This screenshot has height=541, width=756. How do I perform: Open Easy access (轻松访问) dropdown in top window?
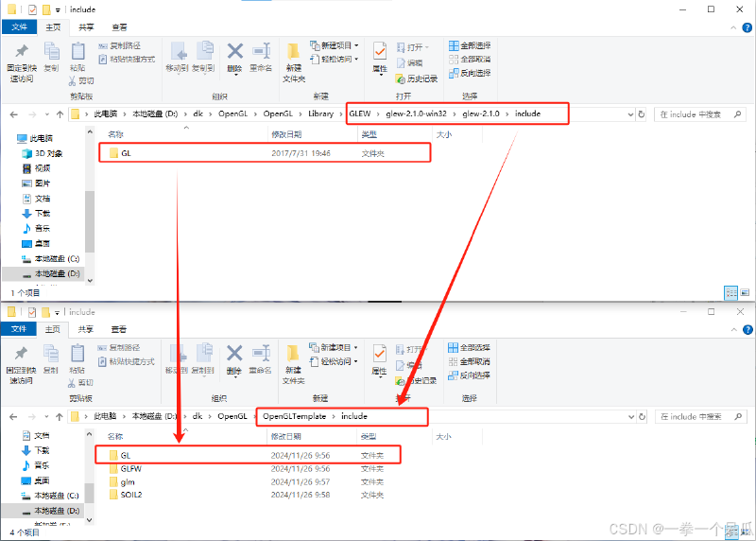[x=335, y=59]
